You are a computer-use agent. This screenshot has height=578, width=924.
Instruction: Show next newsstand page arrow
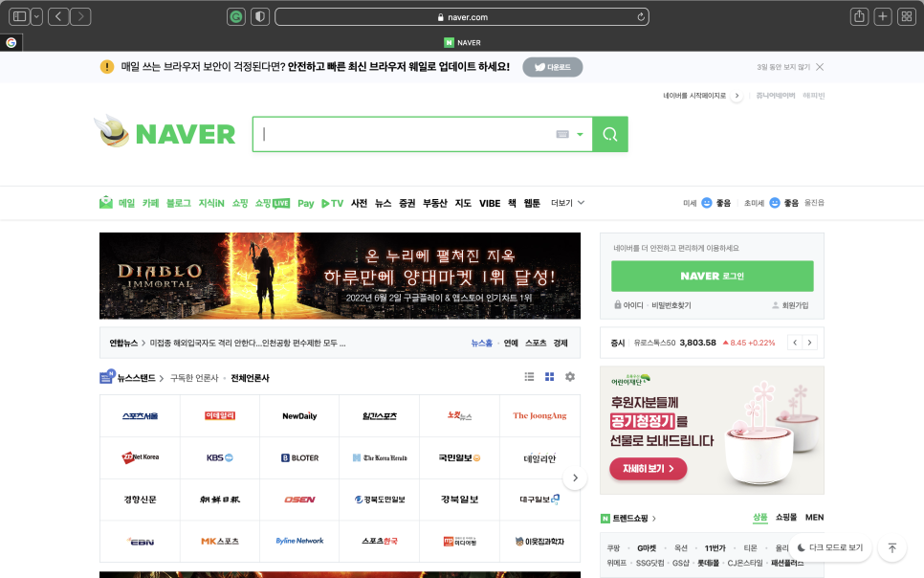[575, 478]
